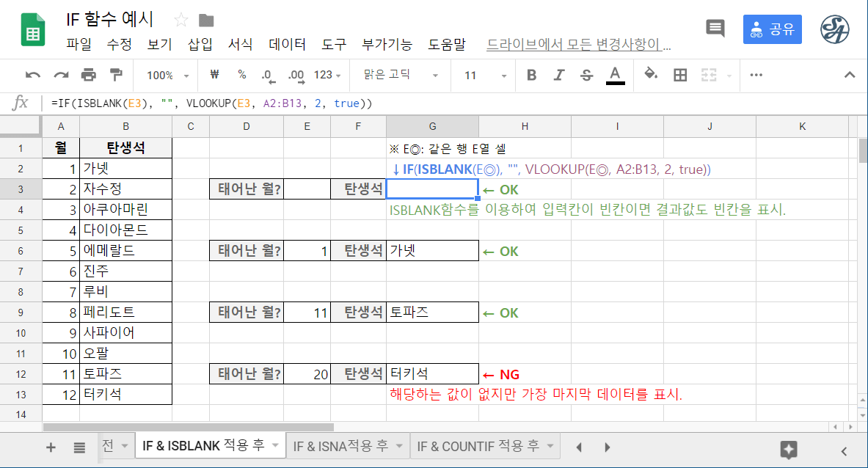Screen dimensions: 868x468
Task: Click the blue 공유 share button
Action: 772,29
